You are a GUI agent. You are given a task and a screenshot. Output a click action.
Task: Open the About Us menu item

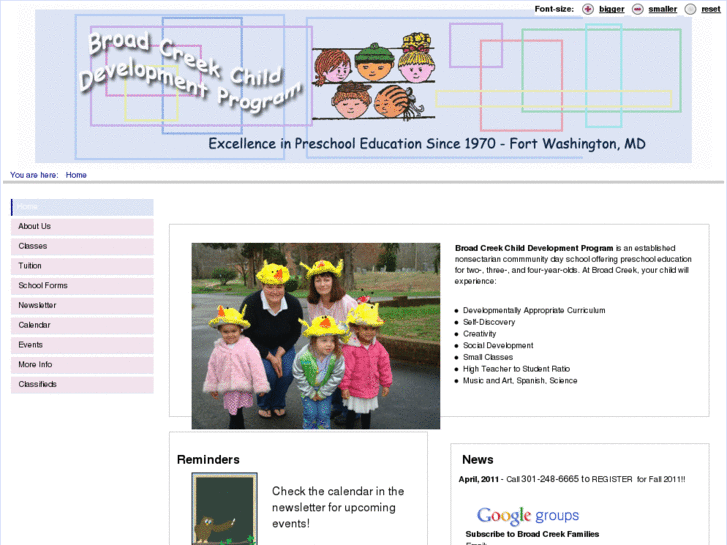[x=82, y=227]
